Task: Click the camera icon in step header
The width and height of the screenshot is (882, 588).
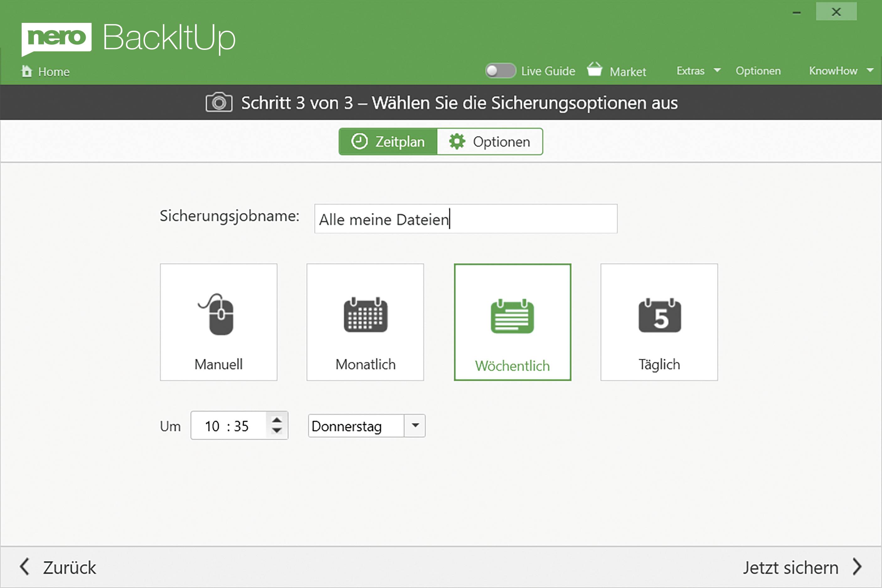Action: click(x=219, y=102)
